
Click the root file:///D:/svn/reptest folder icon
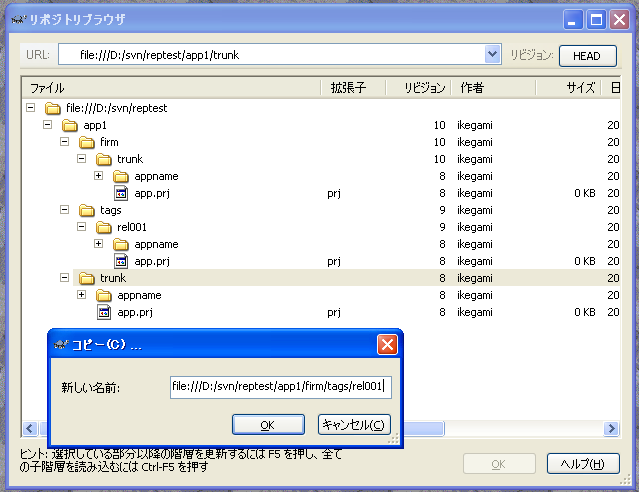[53, 108]
